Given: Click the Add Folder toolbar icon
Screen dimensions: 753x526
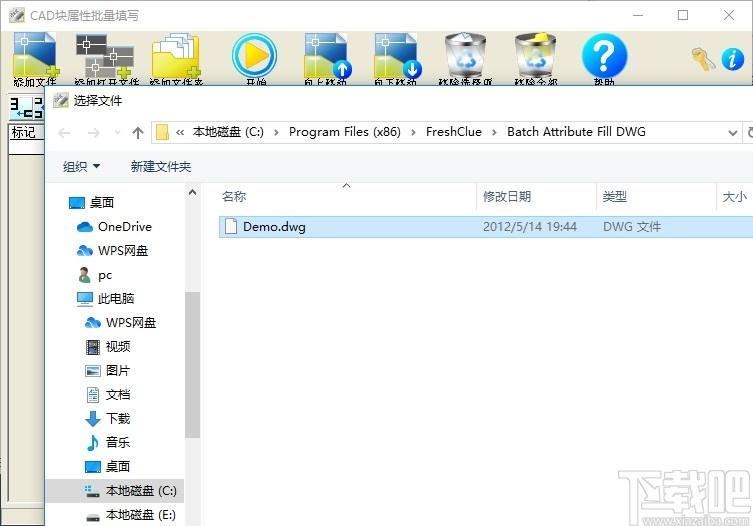Looking at the screenshot, I should coord(176,58).
